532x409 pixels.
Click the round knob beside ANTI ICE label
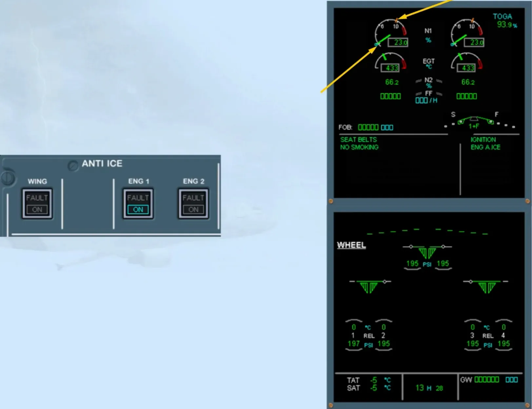(73, 166)
